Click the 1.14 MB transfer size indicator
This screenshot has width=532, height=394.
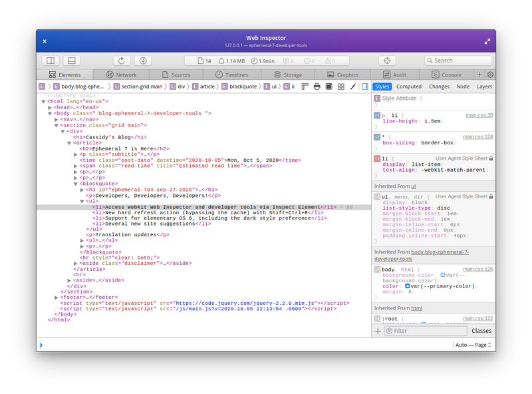(x=231, y=61)
